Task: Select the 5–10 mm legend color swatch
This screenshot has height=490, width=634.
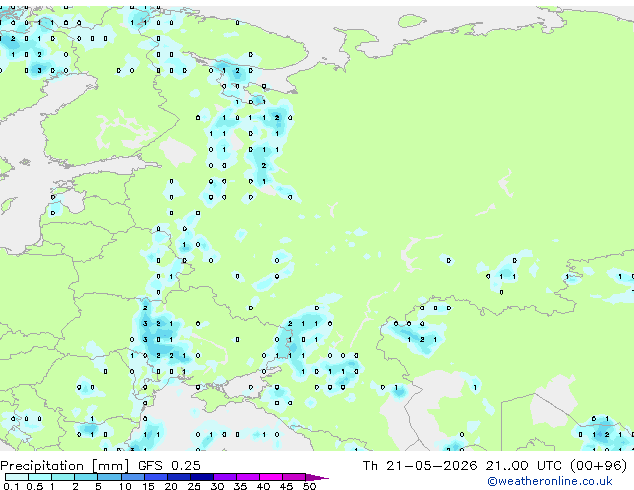Action: 110,477
